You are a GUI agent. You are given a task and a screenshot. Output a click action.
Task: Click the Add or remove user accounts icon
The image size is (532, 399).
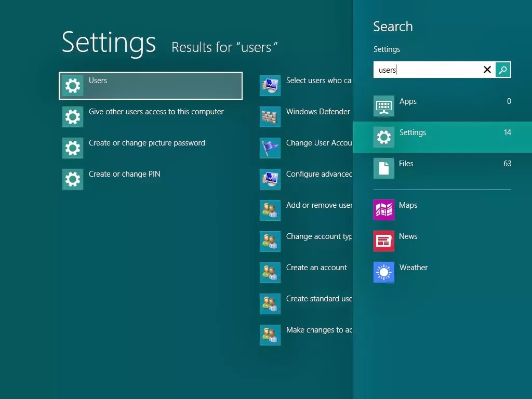pyautogui.click(x=270, y=210)
